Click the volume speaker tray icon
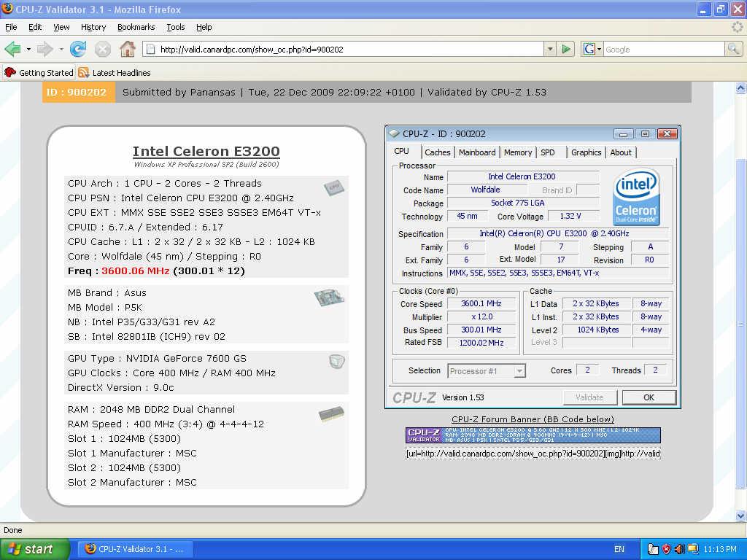The width and height of the screenshot is (747, 560). click(679, 549)
